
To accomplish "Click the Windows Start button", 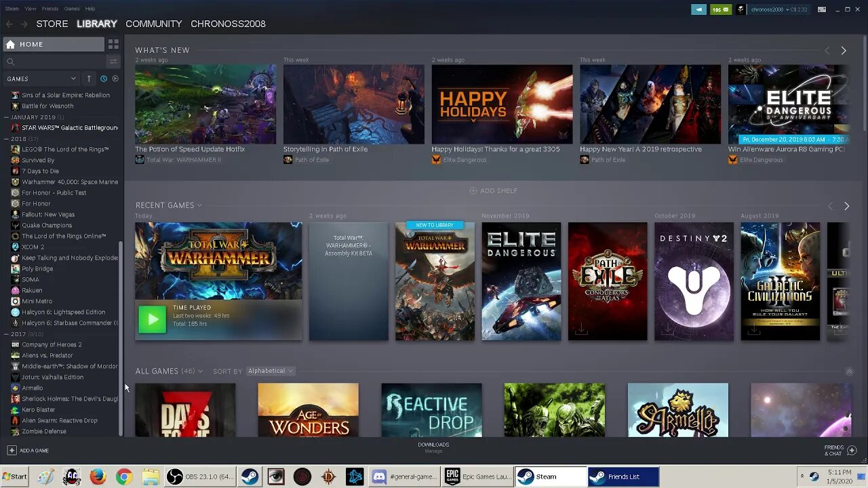I will tap(15, 476).
